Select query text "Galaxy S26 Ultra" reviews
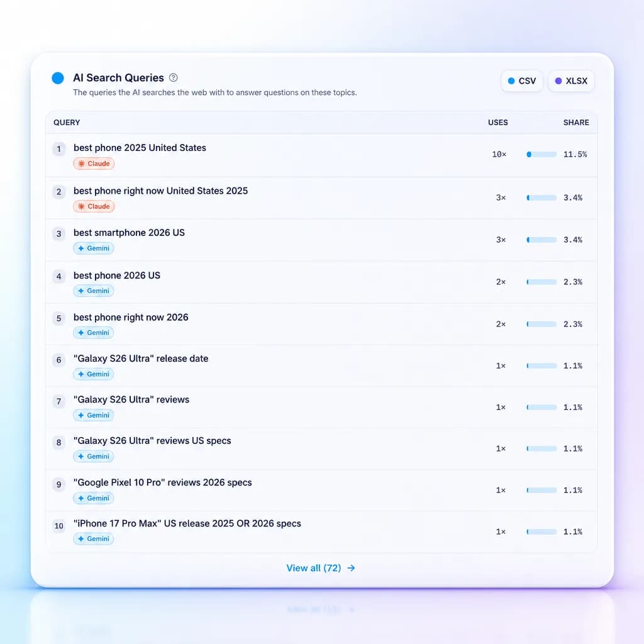Image resolution: width=644 pixels, height=644 pixels. 131,399
